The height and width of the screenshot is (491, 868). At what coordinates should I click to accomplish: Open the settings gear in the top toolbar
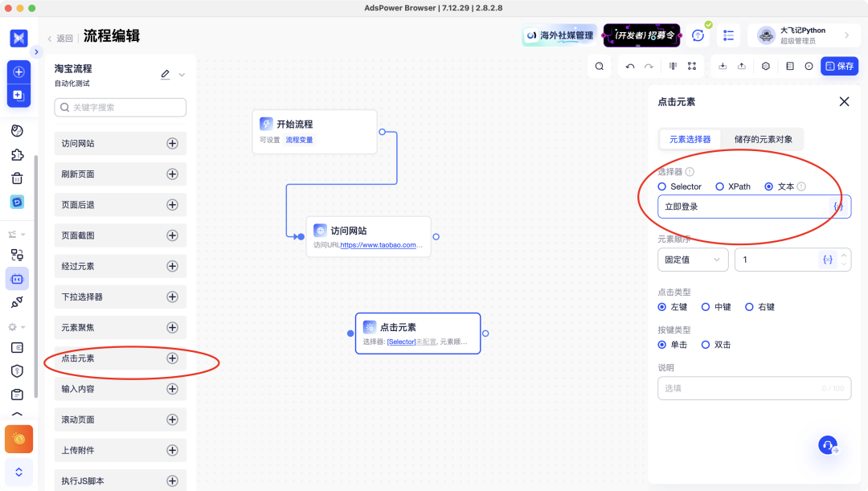point(765,65)
